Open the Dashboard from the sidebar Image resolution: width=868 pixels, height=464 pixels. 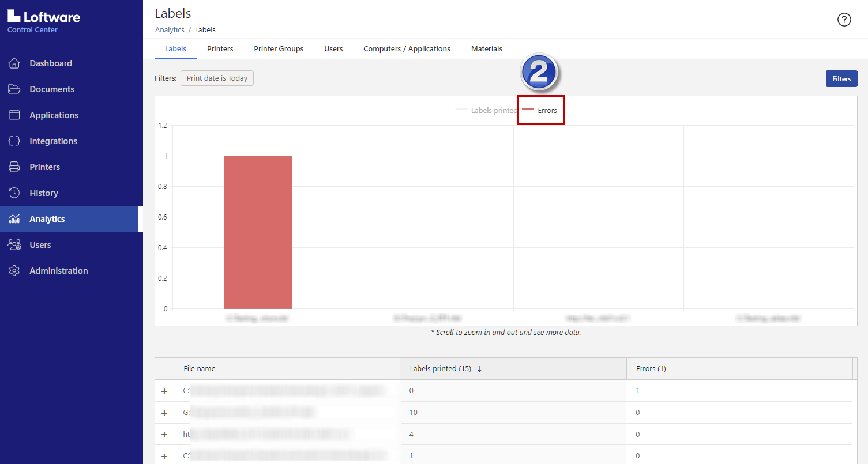click(x=51, y=63)
